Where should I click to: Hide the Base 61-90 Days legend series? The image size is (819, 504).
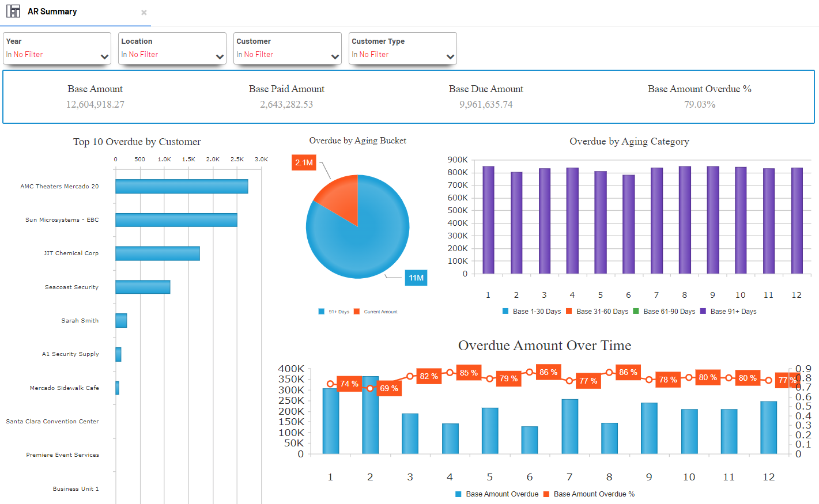pyautogui.click(x=636, y=311)
